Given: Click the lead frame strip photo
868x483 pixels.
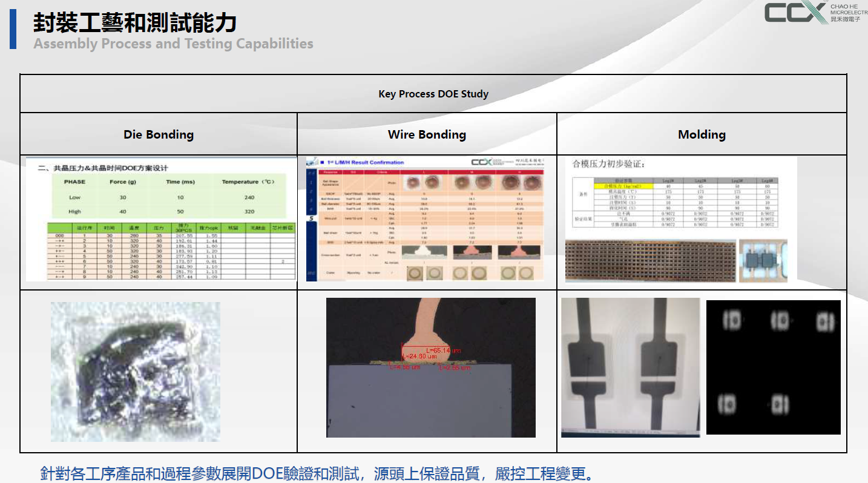Looking at the screenshot, I should (650, 261).
